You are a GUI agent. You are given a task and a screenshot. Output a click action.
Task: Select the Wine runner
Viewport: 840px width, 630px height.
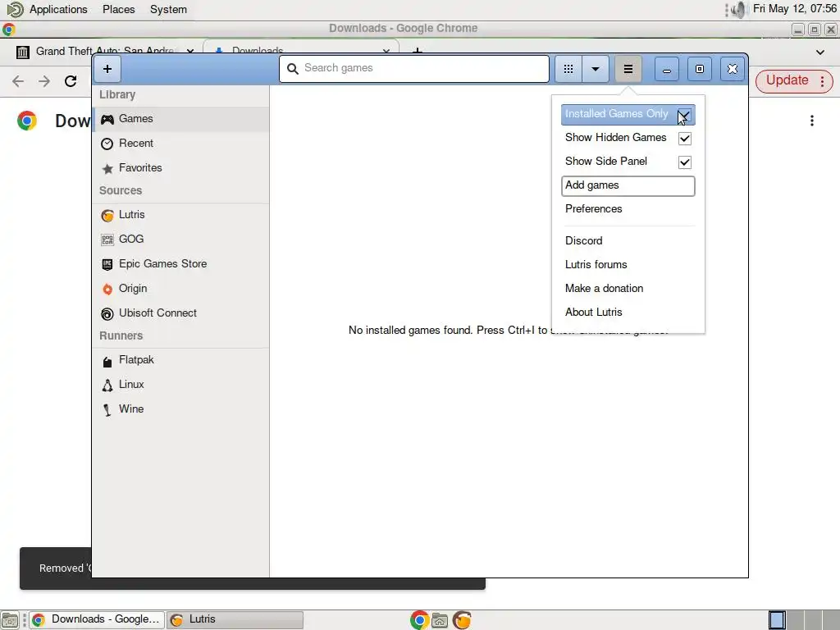pyautogui.click(x=181, y=409)
